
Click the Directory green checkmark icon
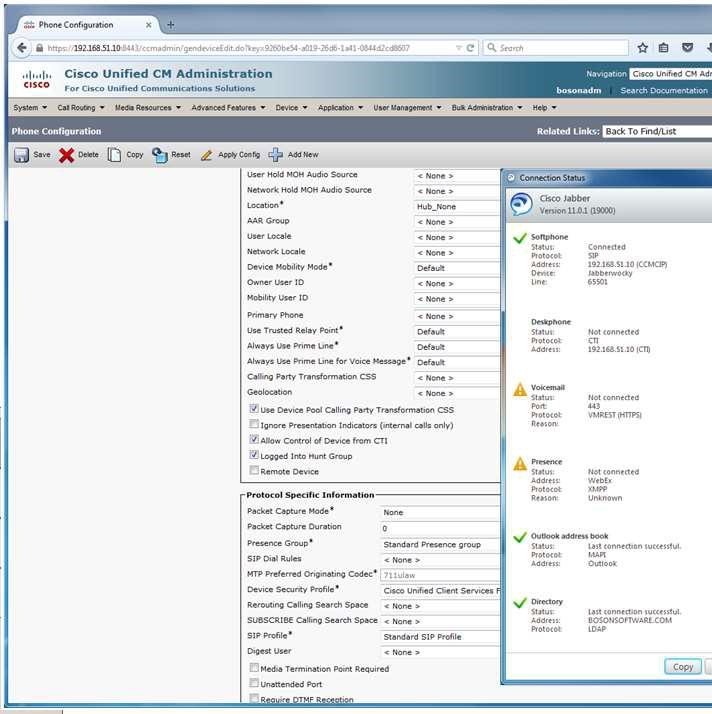519,603
